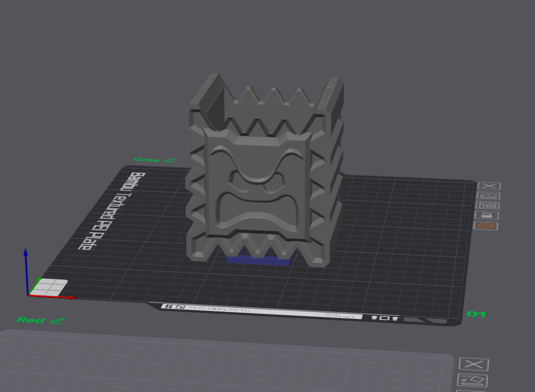
Task: Edit Grey plate name with pencil icon
Action: (170, 160)
